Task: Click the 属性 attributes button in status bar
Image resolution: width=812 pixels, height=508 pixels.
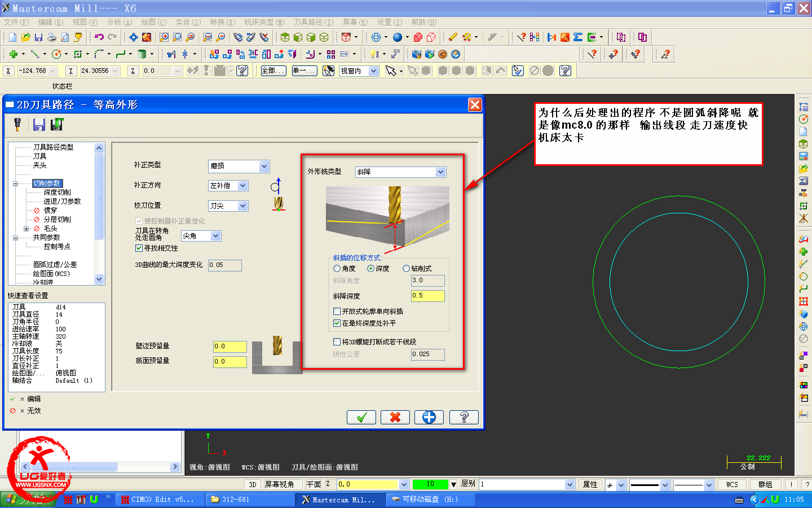Action: tap(590, 484)
